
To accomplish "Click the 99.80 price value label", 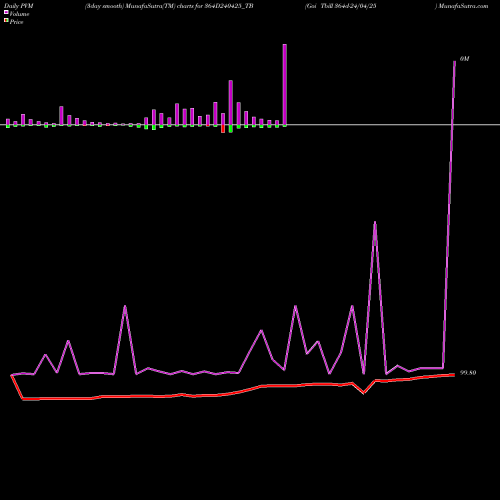I will pos(468,373).
